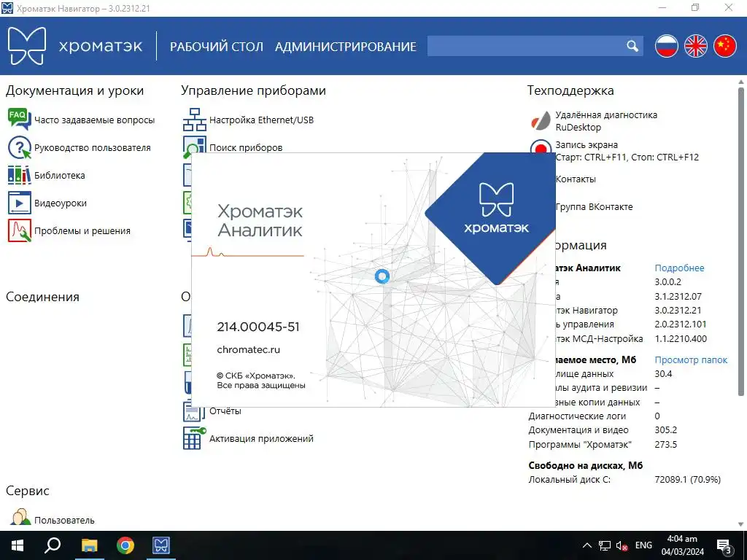747x560 pixels.
Task: Click the ENG language indicator in the taskbar
Action: click(643, 545)
